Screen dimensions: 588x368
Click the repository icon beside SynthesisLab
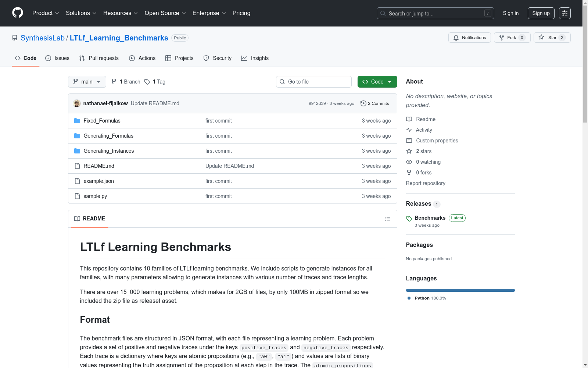[15, 38]
